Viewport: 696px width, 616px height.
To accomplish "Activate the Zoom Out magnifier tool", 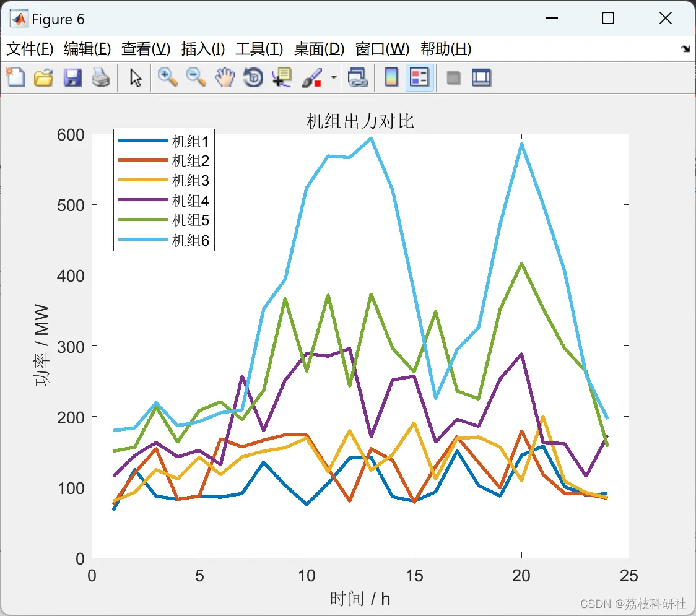I will coord(196,77).
